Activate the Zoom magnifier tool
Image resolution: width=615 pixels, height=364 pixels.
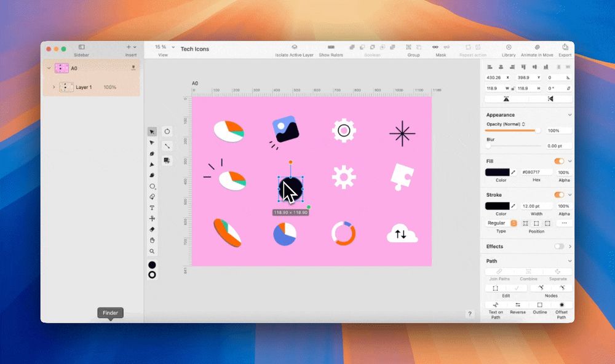pos(152,251)
